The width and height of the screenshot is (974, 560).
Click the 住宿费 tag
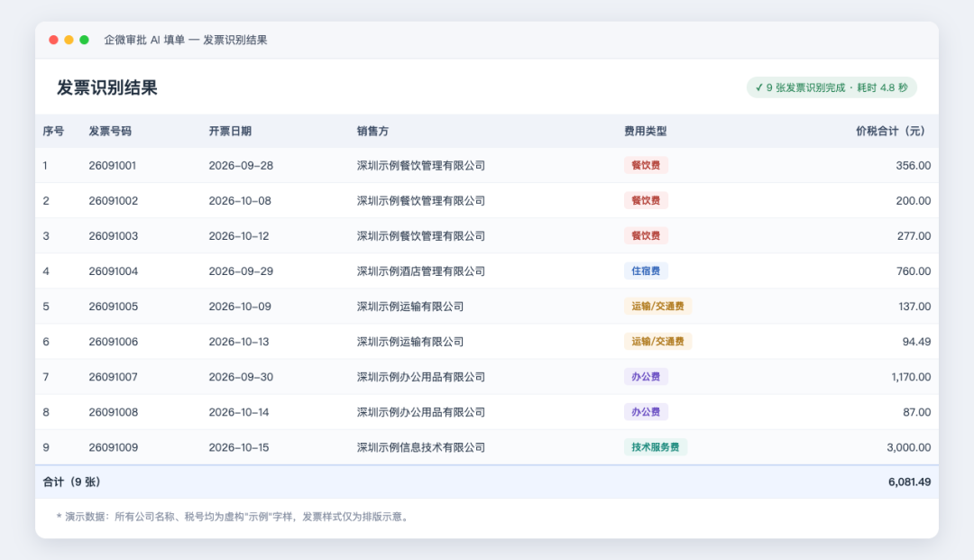click(646, 271)
